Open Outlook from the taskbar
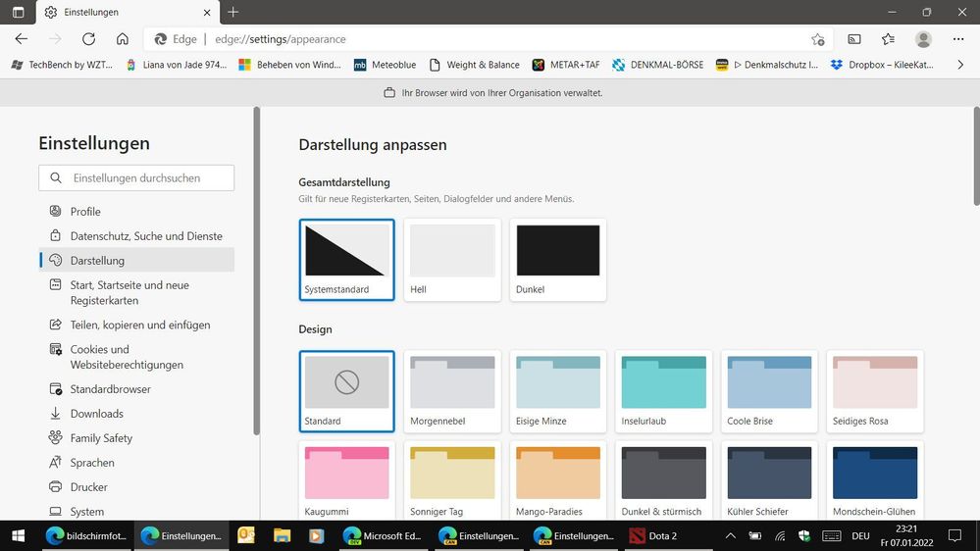Viewport: 980px width, 551px height. point(246,535)
